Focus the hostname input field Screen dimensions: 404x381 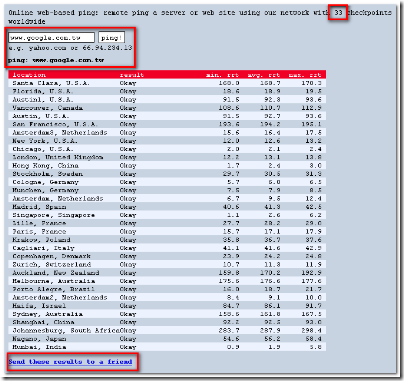[51, 38]
